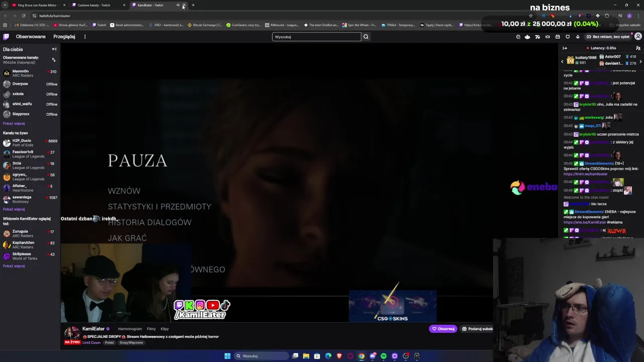
Task: Collapse the chat panel arrow
Action: tap(565, 48)
